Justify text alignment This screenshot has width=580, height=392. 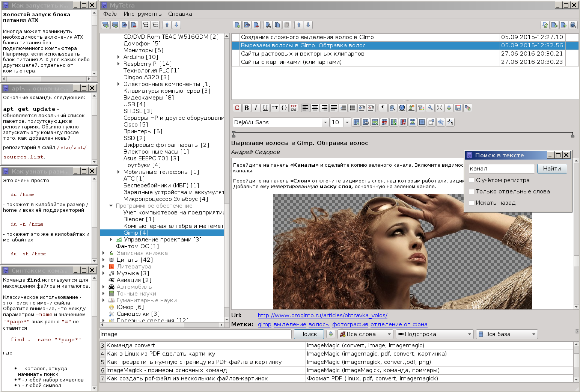coord(334,108)
